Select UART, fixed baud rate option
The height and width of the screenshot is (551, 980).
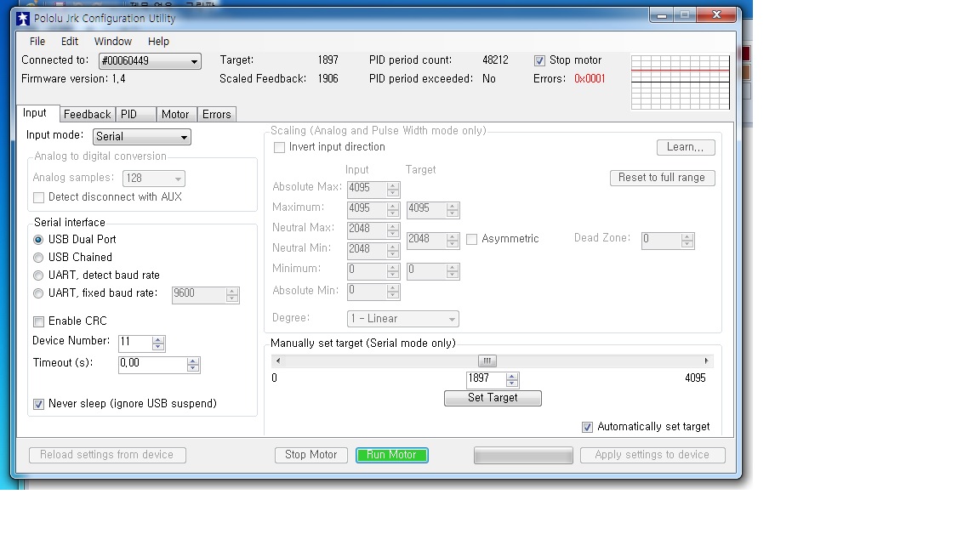pyautogui.click(x=38, y=293)
